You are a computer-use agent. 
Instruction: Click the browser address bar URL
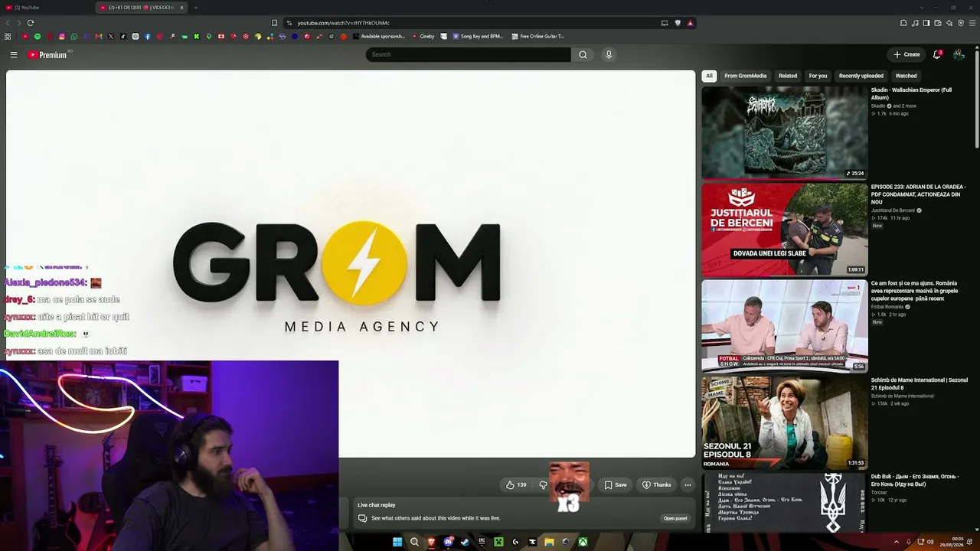[x=343, y=23]
